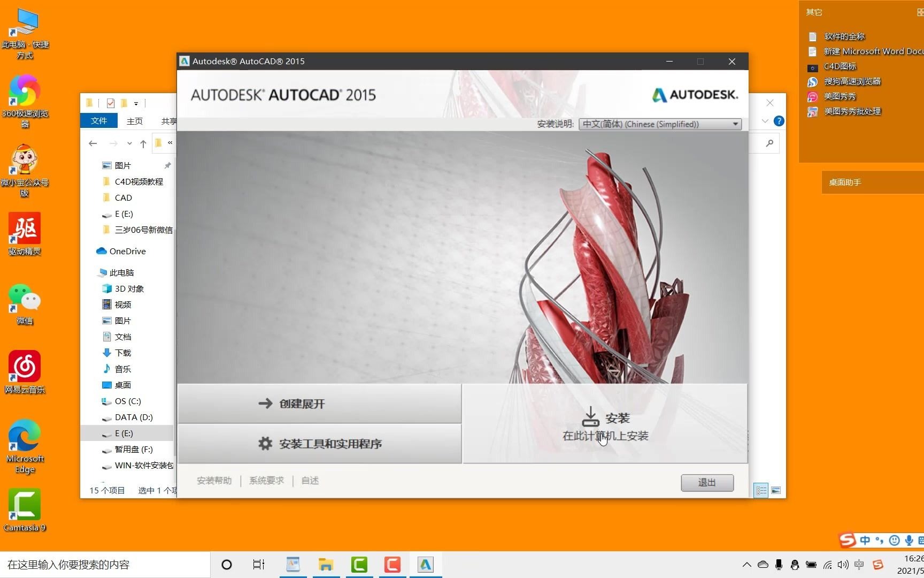
Task: Select 图片 in Quick access list
Action: click(122, 166)
